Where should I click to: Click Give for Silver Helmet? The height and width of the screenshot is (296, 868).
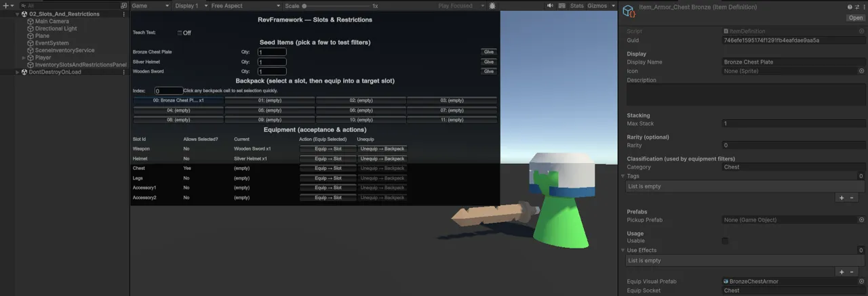click(489, 62)
